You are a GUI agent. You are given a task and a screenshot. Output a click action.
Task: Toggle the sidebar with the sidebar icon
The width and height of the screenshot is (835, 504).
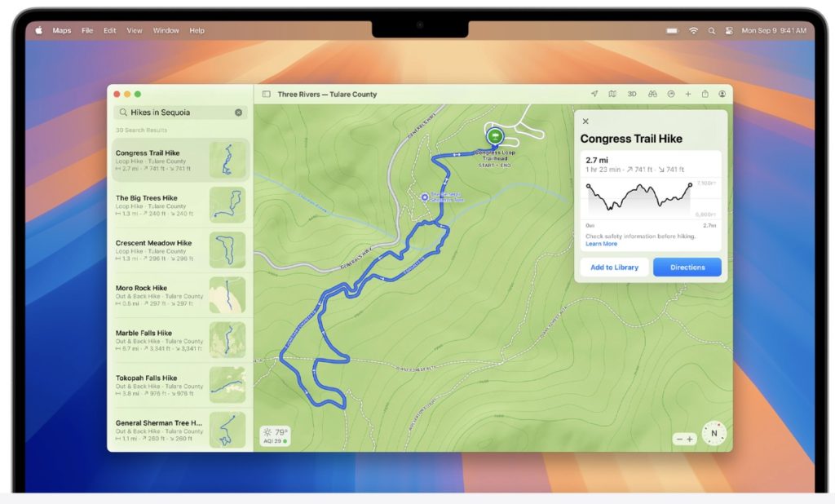pyautogui.click(x=267, y=95)
